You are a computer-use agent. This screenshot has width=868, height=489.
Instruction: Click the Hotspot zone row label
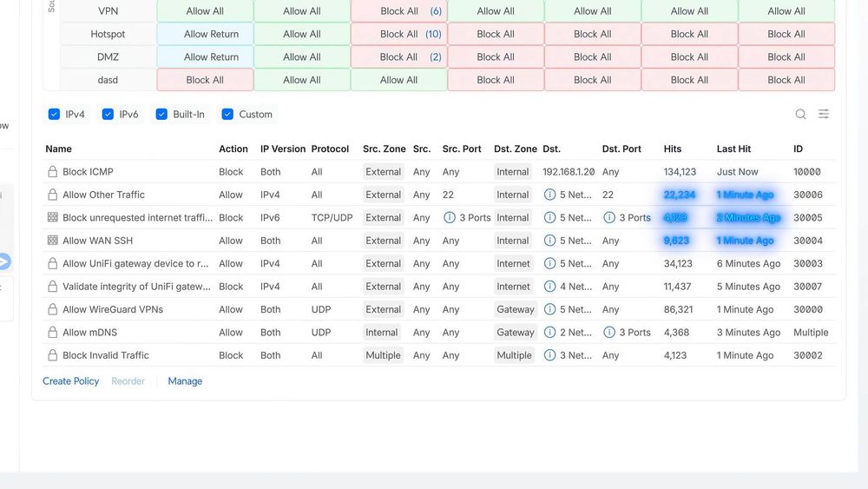tap(108, 34)
